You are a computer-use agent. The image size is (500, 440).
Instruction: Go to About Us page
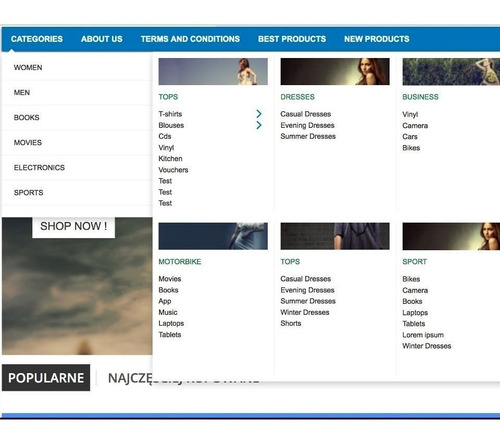(102, 39)
